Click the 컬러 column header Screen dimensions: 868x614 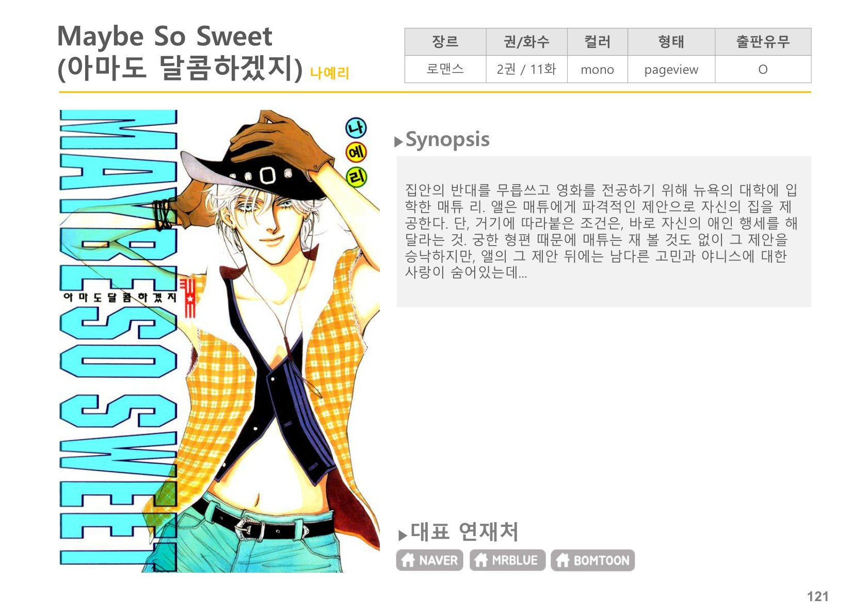597,42
